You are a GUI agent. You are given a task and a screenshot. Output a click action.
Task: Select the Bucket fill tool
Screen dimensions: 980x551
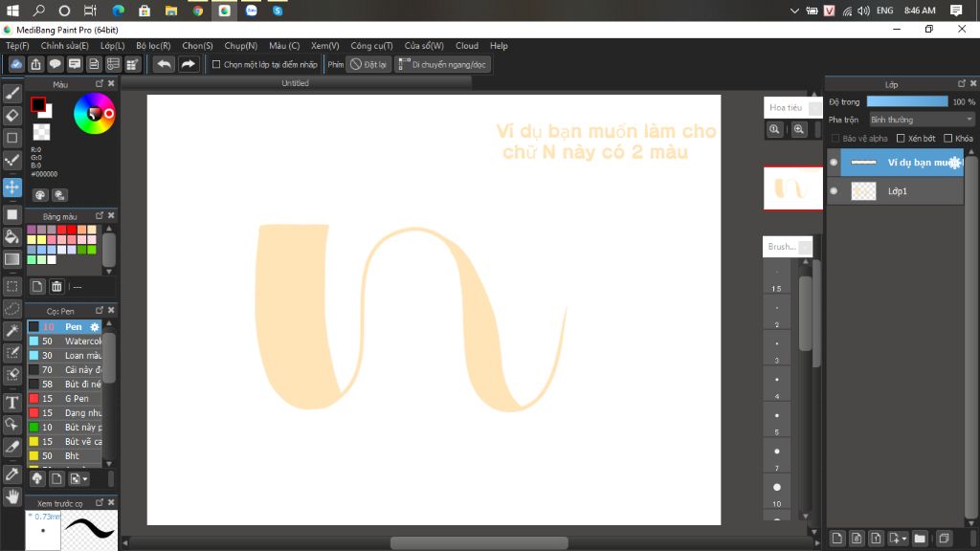click(x=11, y=237)
